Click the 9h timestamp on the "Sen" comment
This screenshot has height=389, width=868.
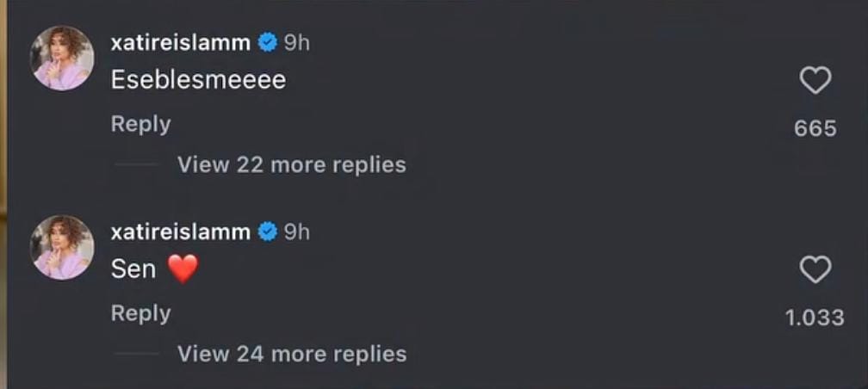296,232
